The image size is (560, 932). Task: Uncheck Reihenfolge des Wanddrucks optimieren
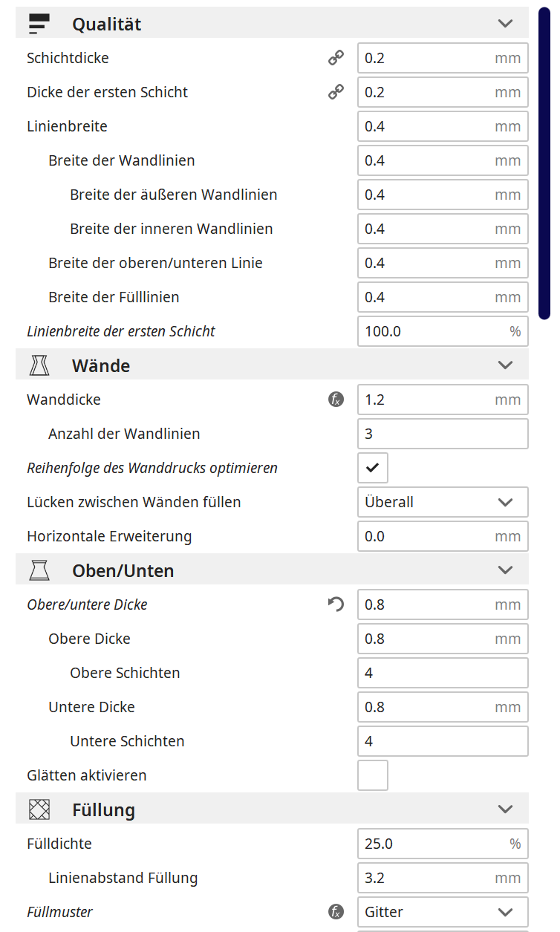[373, 468]
